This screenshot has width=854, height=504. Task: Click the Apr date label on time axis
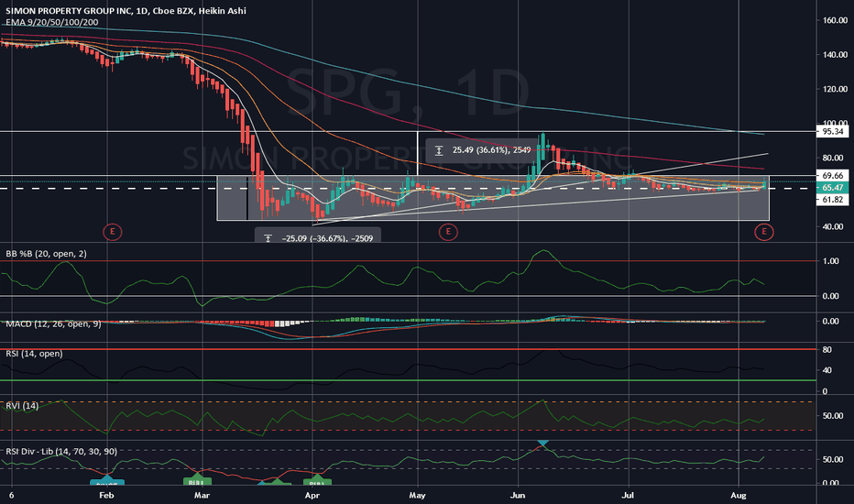312,495
